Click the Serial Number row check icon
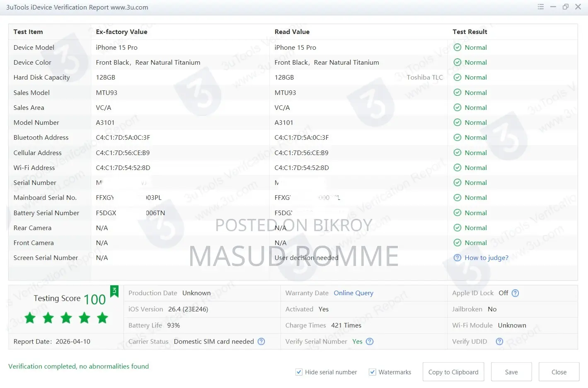This screenshot has width=588, height=388. (x=457, y=183)
